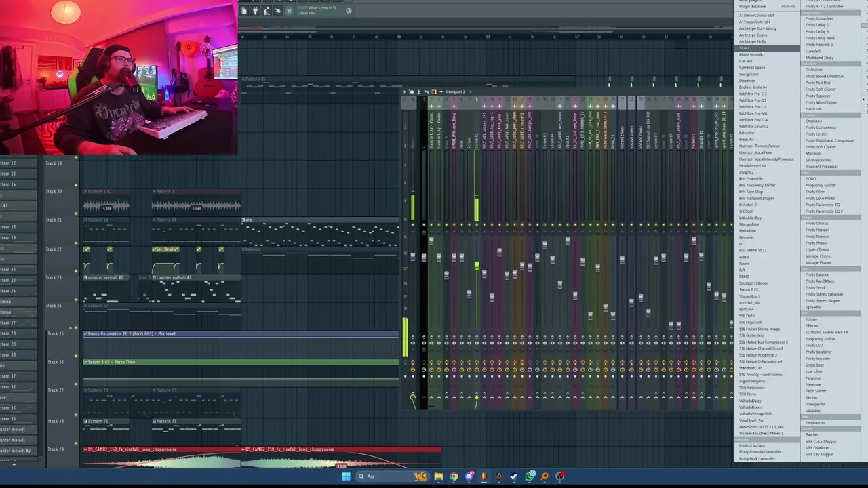Choose Edison from the Misc list
This screenshot has height=488, width=868.
tap(812, 319)
